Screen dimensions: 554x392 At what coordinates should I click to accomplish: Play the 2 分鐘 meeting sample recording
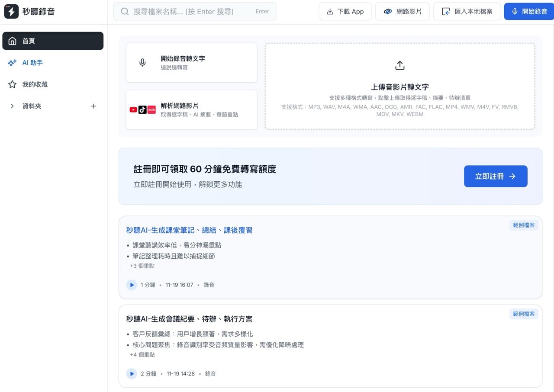coord(132,373)
